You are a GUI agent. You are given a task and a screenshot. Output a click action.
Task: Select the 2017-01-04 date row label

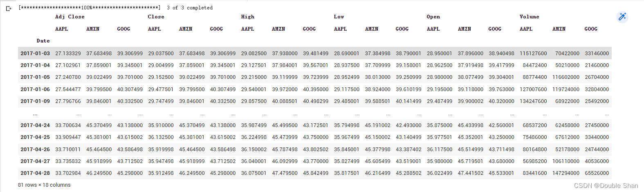[35, 65]
